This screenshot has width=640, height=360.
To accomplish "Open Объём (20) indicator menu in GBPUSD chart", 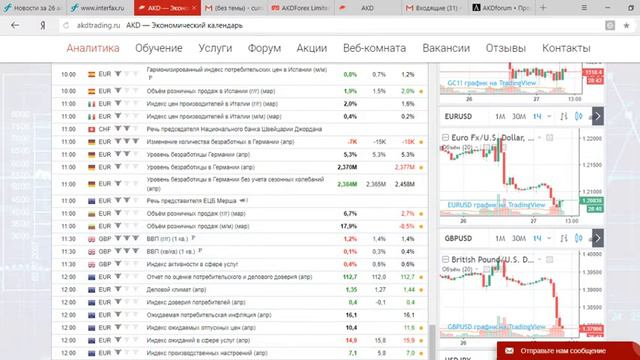I will coord(477,269).
